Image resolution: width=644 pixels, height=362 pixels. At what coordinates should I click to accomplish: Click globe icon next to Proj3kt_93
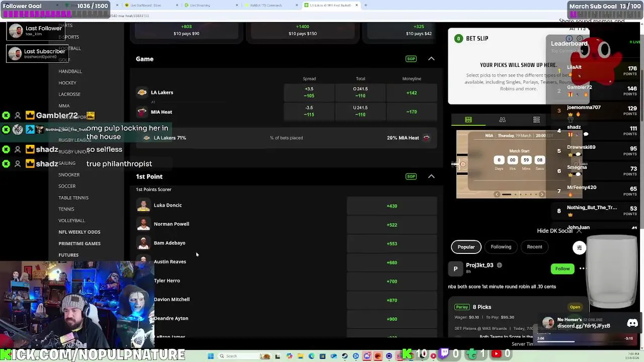(x=499, y=265)
